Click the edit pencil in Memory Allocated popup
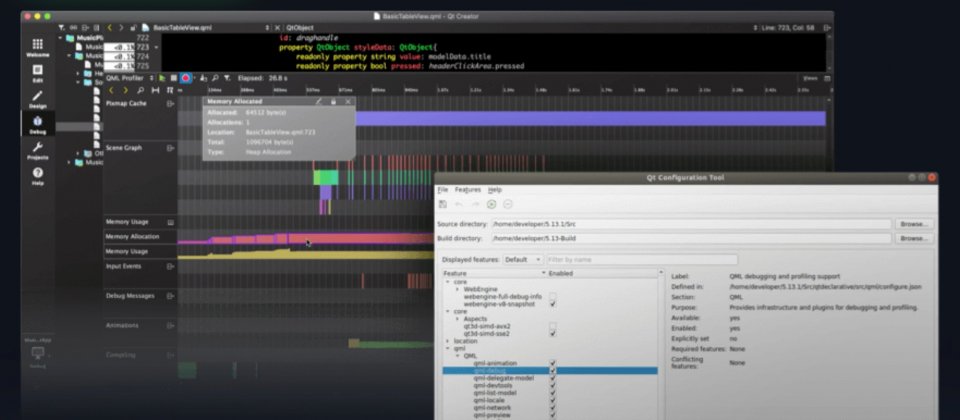This screenshot has height=420, width=960. tap(318, 102)
